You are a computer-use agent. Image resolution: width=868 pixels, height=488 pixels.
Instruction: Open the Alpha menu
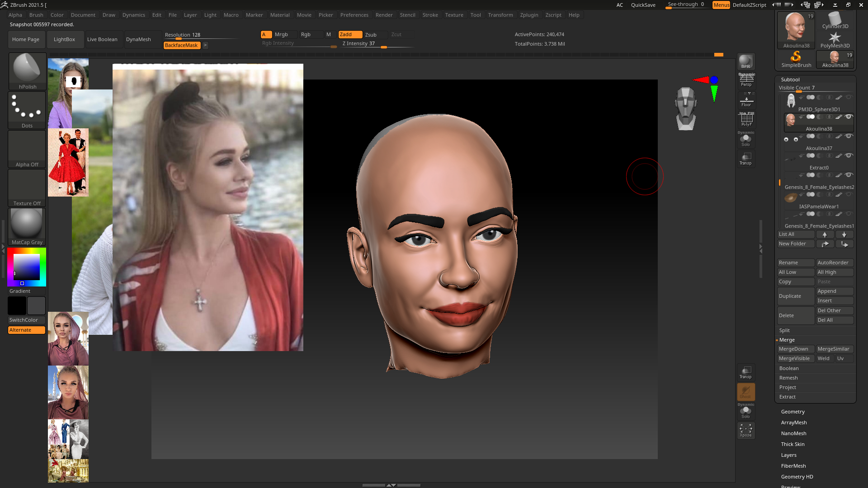tap(15, 15)
